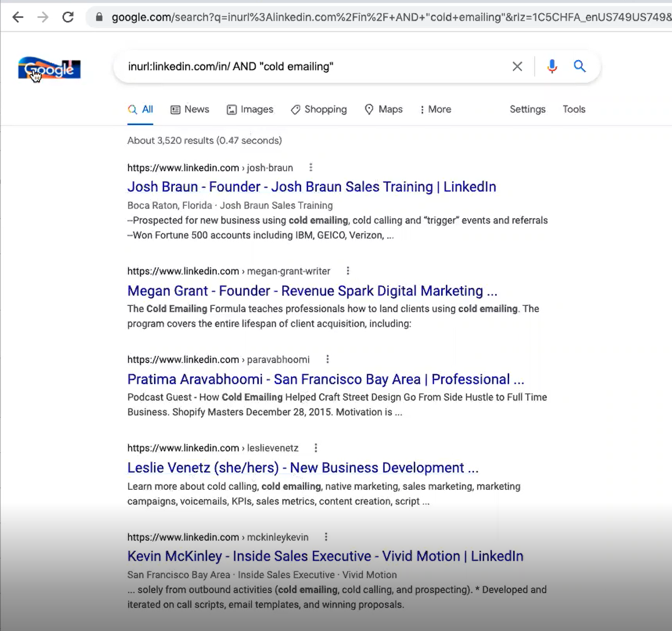This screenshot has width=672, height=631.
Task: Click 'San Francisco Bay Area · Inside Sales Executive'
Action: (262, 575)
